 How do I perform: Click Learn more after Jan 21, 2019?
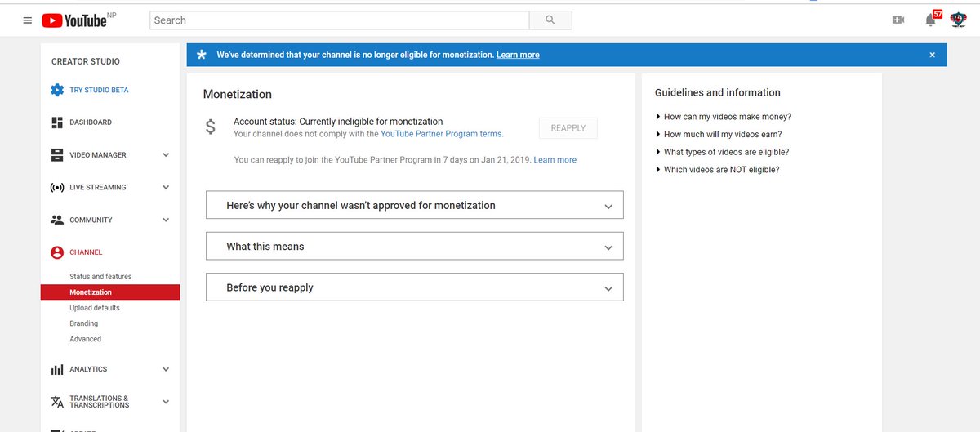pos(555,160)
